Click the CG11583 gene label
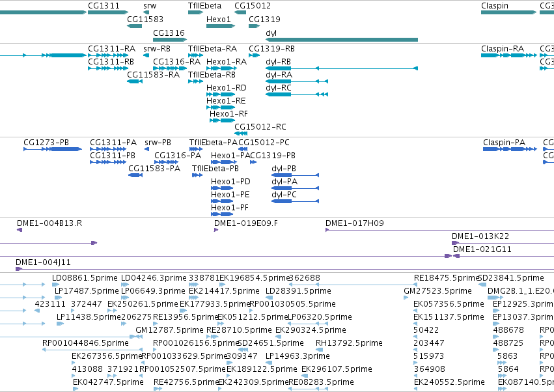 (x=145, y=19)
